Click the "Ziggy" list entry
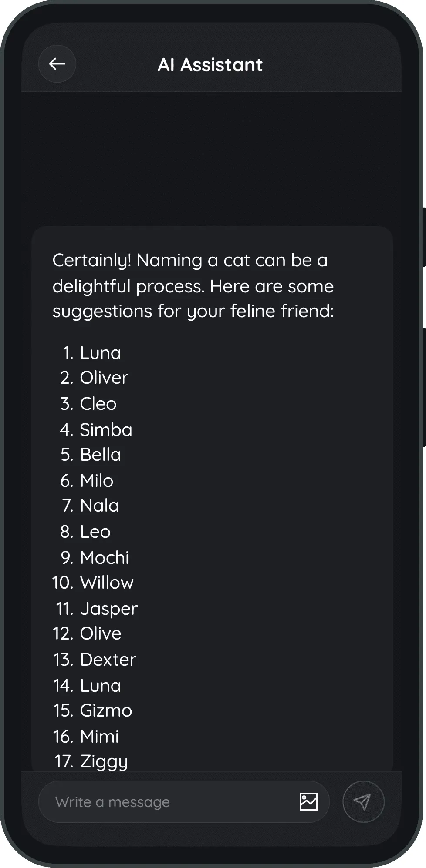The height and width of the screenshot is (868, 426). click(x=104, y=761)
